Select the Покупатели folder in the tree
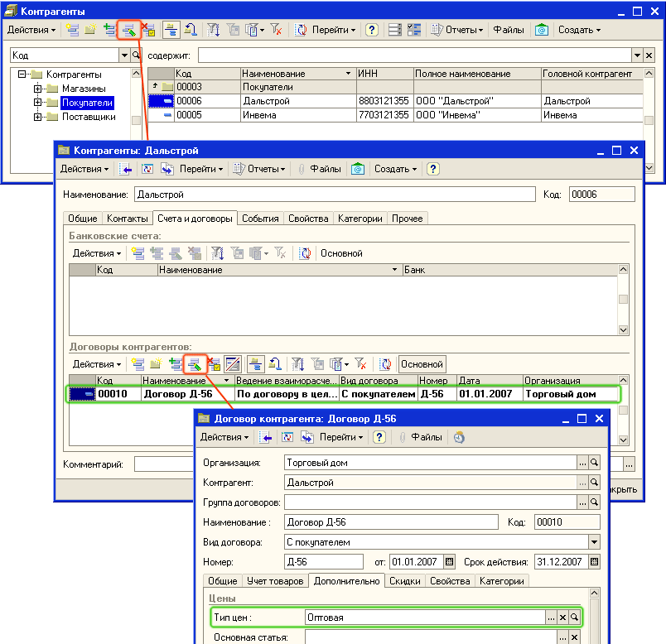 coord(87,103)
